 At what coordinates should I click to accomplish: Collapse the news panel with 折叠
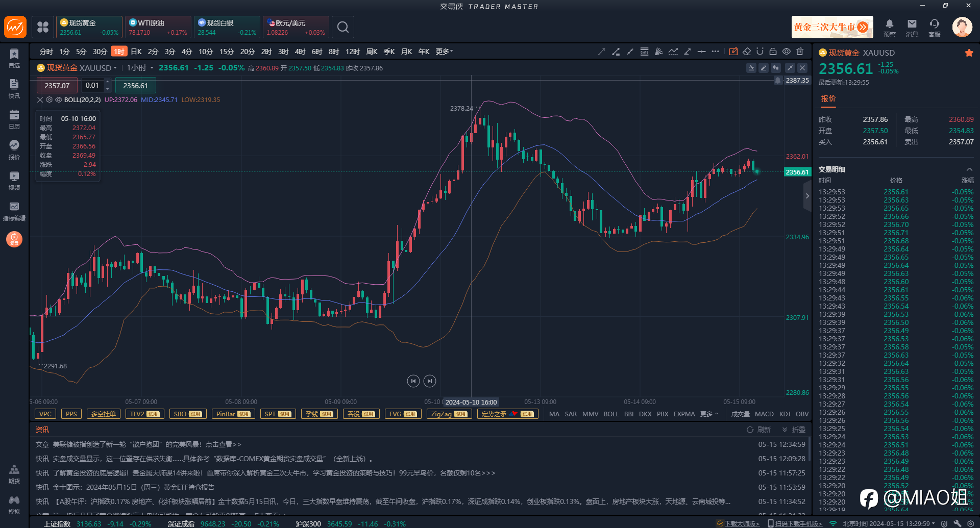point(794,430)
